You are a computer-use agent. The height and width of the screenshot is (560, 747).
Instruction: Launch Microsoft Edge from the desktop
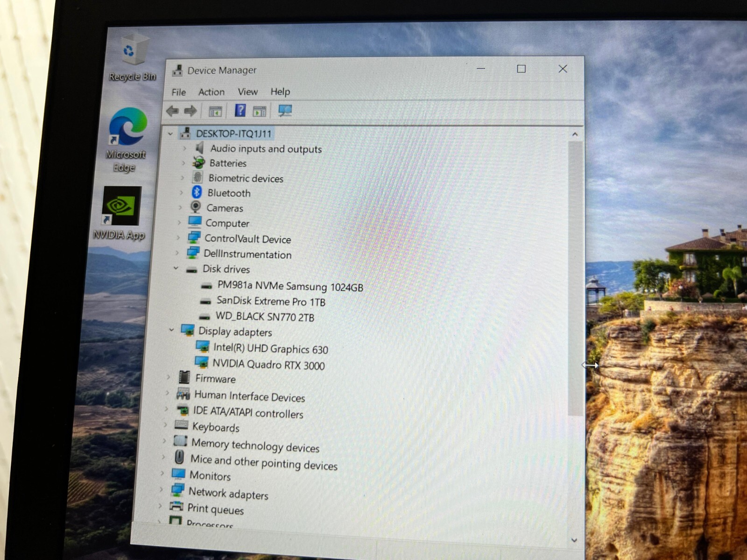click(127, 139)
